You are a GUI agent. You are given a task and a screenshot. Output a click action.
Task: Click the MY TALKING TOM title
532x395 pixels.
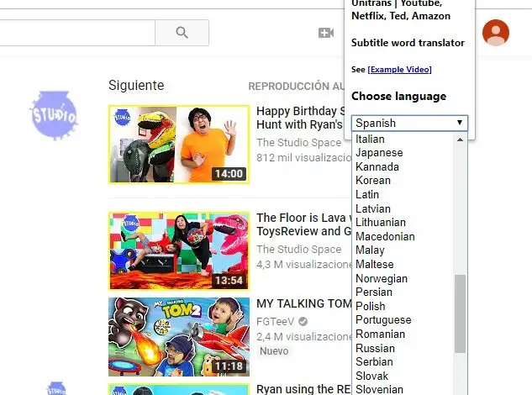point(303,303)
